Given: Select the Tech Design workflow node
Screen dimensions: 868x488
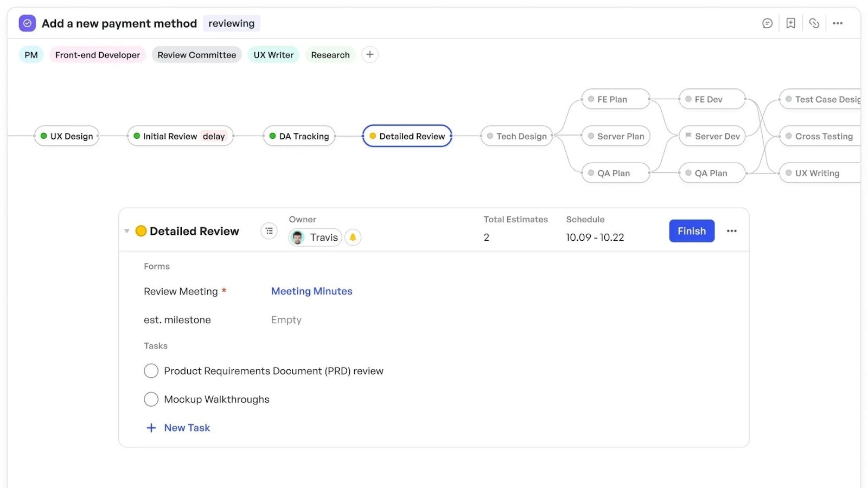Looking at the screenshot, I should pos(516,136).
